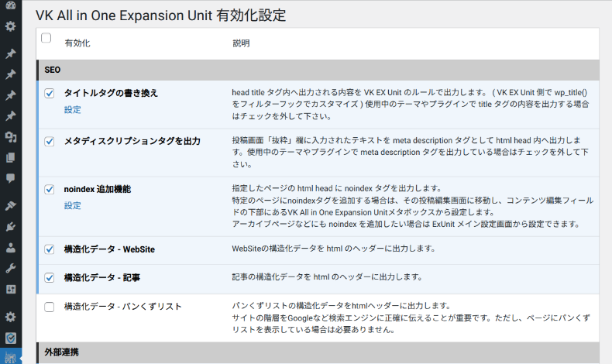Uncheck the noindex 追加機能 checkbox

coord(49,189)
